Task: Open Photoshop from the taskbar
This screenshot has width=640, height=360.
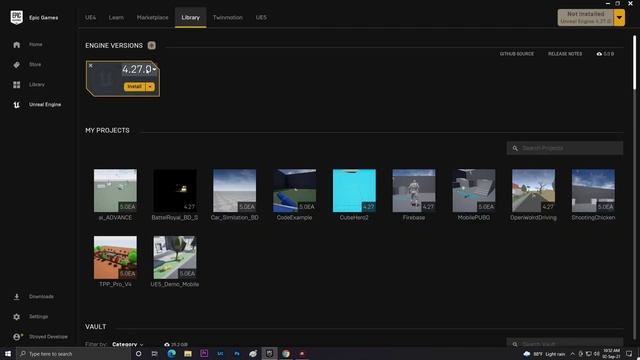Action: [237, 354]
